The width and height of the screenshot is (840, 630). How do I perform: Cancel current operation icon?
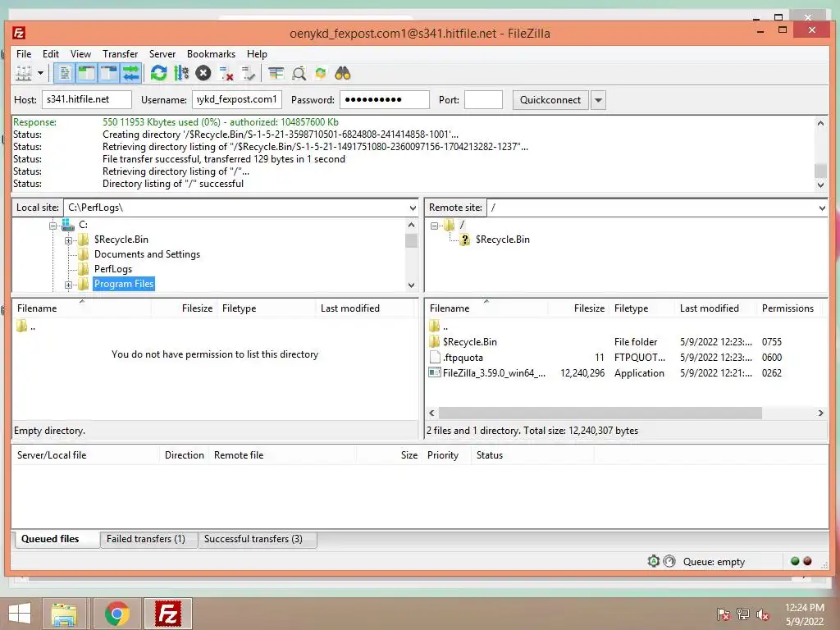(203, 73)
